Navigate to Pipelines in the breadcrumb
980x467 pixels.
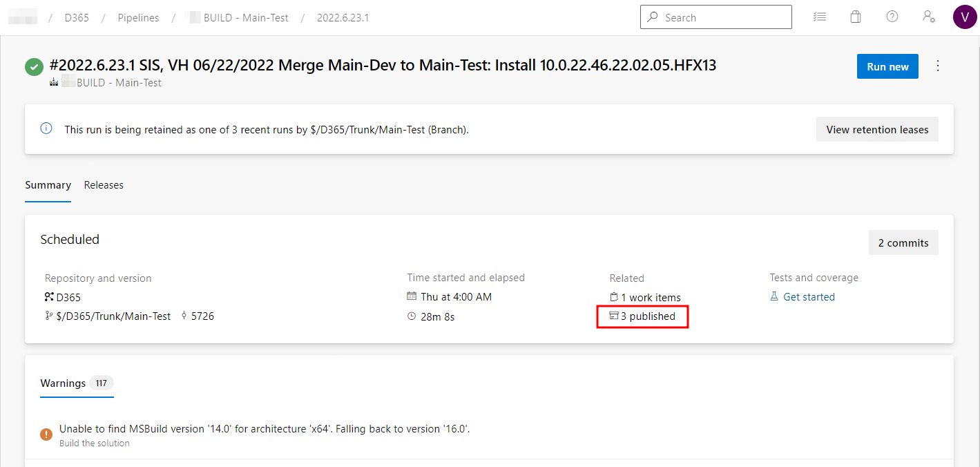point(138,18)
